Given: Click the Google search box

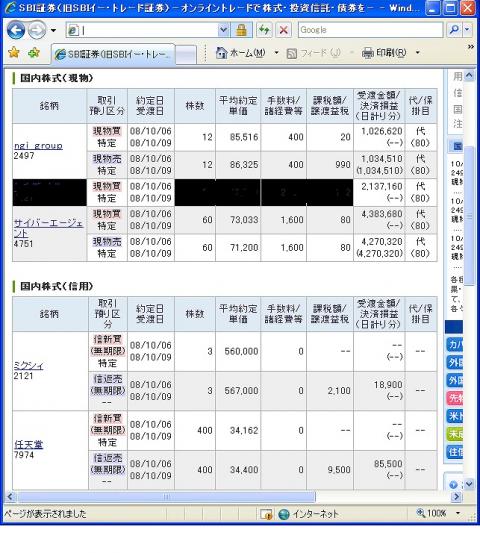Looking at the screenshot, I should 370,30.
